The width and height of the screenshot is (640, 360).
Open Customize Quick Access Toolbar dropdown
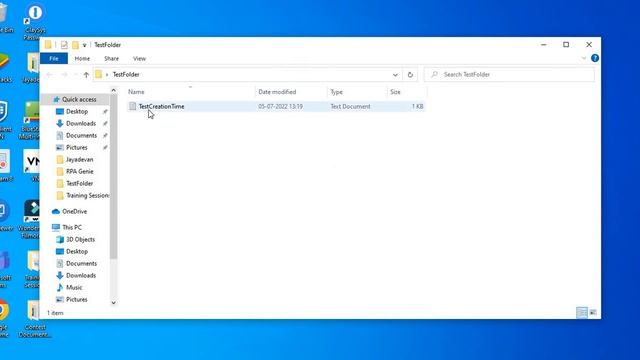tap(84, 45)
